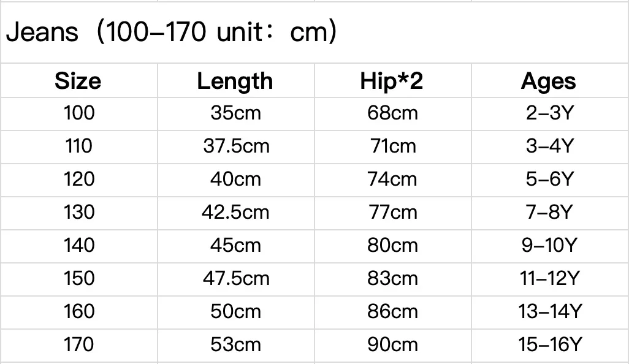The image size is (629, 364).
Task: Select the 77cm hip cell
Action: point(392,212)
